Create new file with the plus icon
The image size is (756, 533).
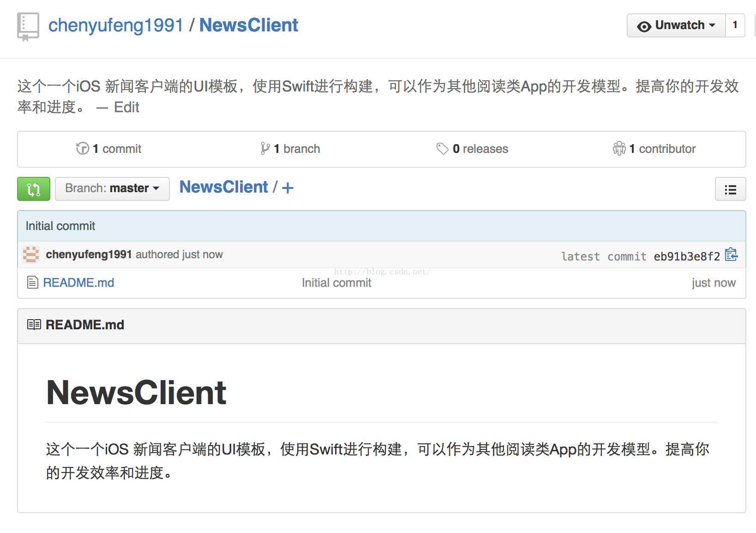288,188
